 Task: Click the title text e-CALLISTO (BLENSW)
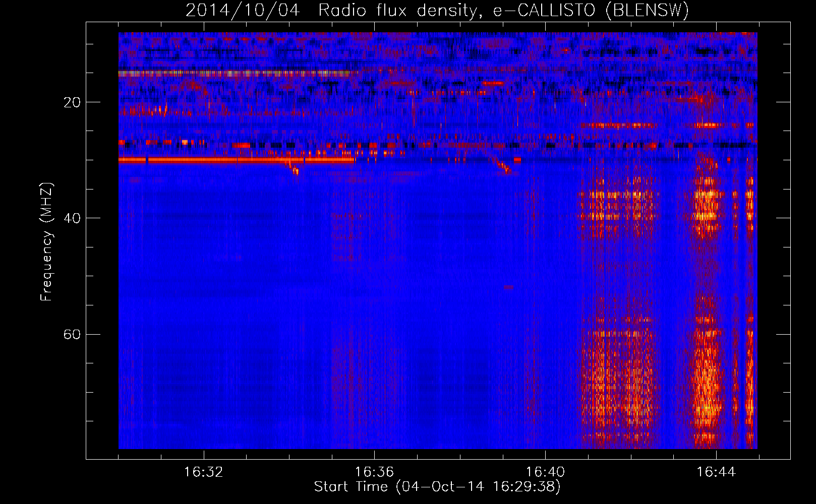point(591,10)
